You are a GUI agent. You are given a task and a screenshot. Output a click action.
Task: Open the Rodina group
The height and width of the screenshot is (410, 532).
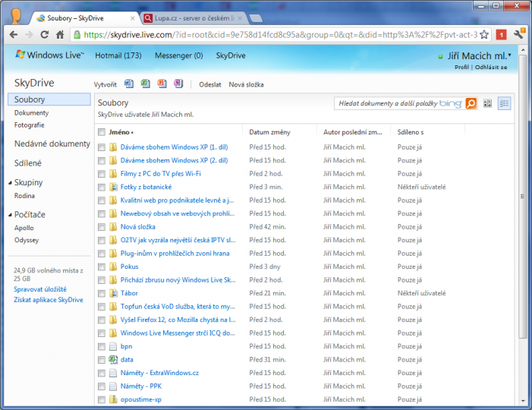[x=24, y=196]
